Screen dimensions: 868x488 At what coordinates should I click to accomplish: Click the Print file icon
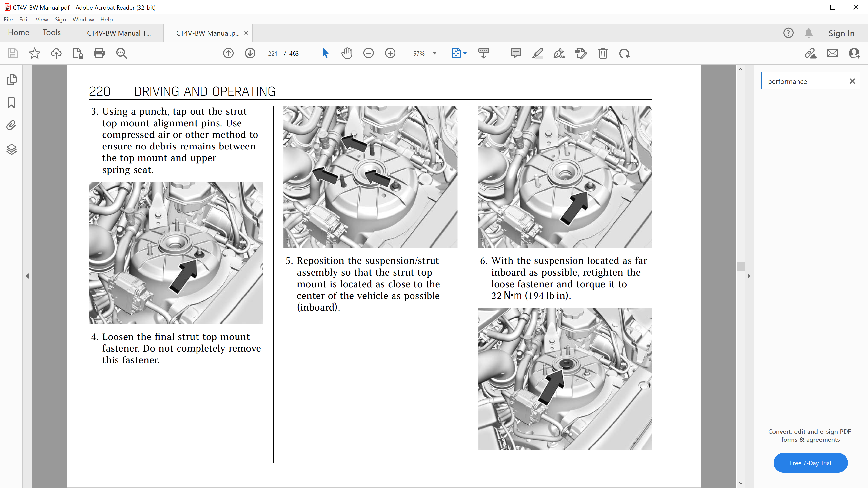pos(99,53)
